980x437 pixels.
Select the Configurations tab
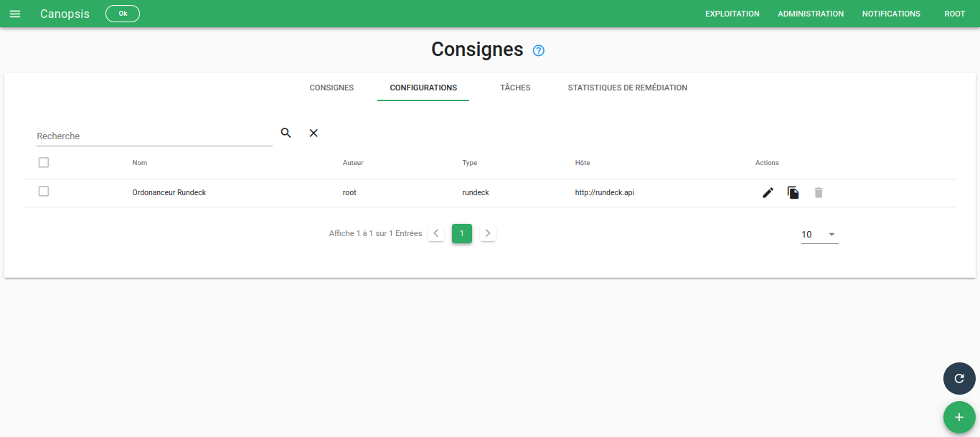coord(423,88)
